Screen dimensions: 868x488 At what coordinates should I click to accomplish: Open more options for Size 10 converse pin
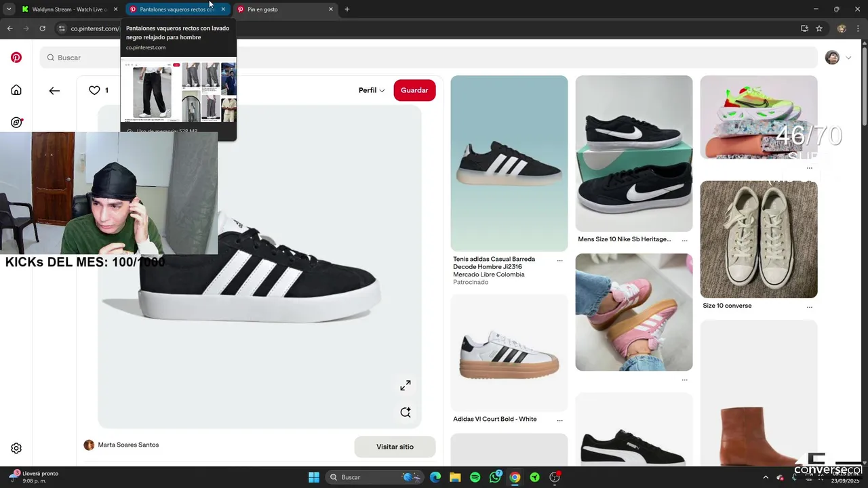809,306
